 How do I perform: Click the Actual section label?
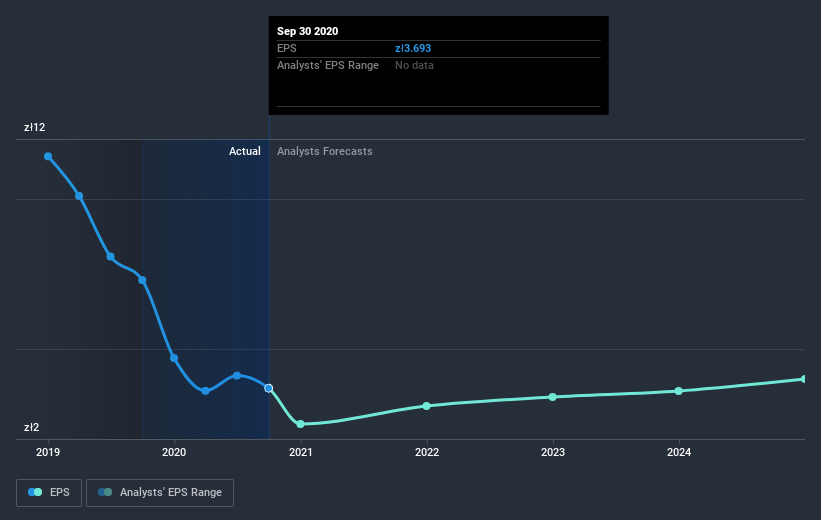coord(244,151)
